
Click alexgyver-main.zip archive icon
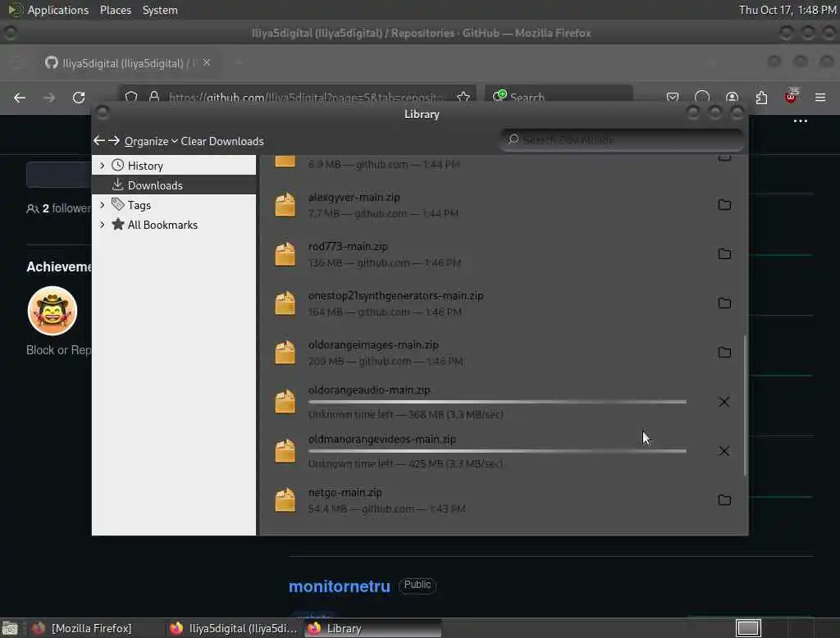pos(285,205)
